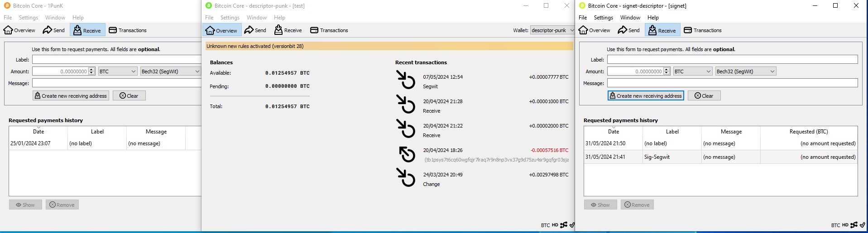
Task: Open Receive in the descriptor-punk window
Action: [288, 30]
